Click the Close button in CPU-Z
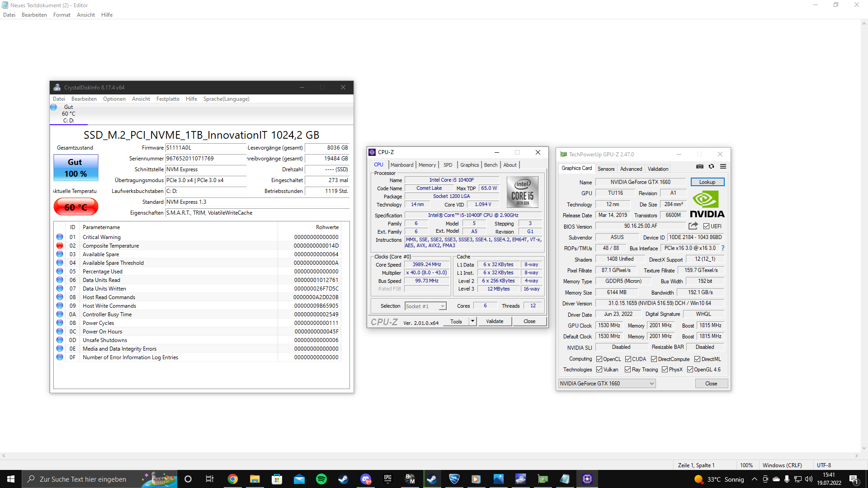The height and width of the screenshot is (488, 868). (x=529, y=321)
